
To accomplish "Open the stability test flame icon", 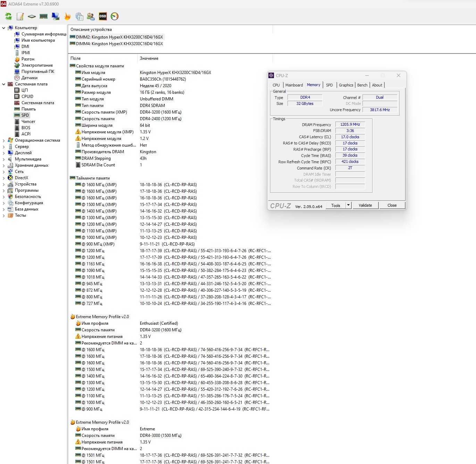I will tap(67, 16).
